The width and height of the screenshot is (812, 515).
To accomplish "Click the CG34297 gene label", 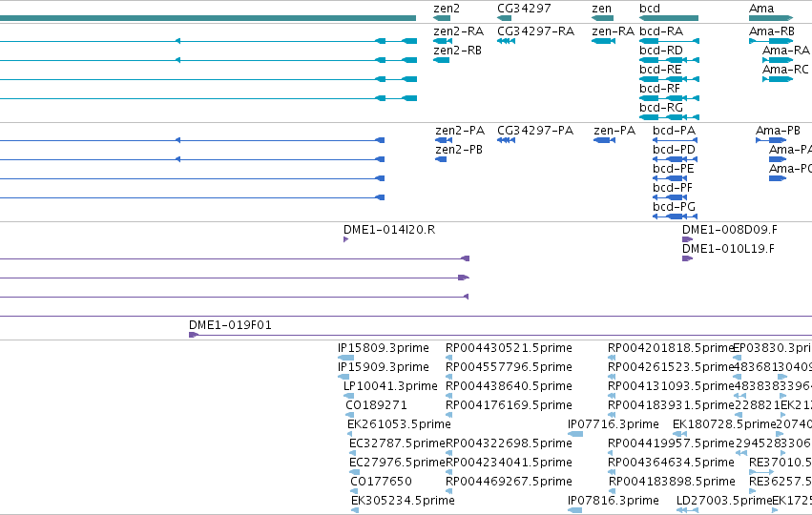I will 524,9.
